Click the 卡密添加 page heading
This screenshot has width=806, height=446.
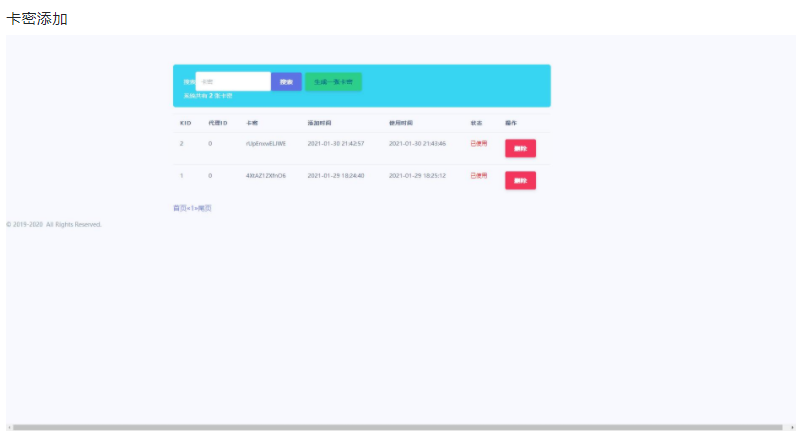point(37,19)
